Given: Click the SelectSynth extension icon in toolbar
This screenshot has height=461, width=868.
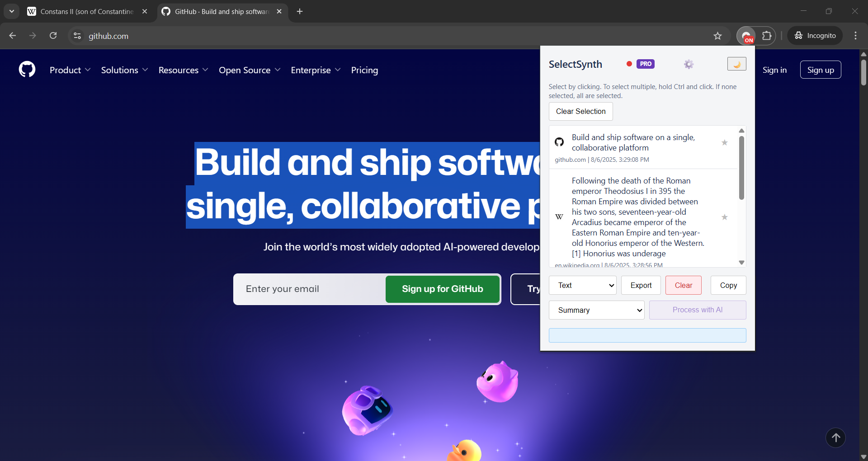Looking at the screenshot, I should click(x=746, y=36).
